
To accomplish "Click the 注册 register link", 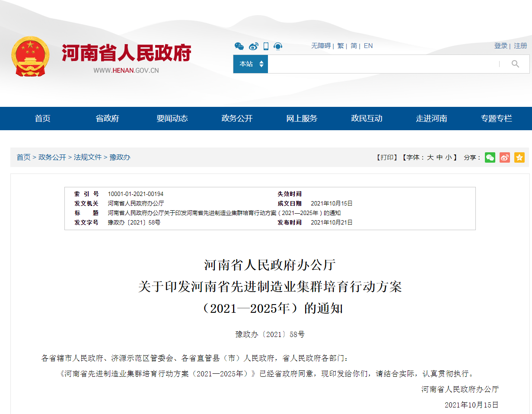I will (x=521, y=46).
